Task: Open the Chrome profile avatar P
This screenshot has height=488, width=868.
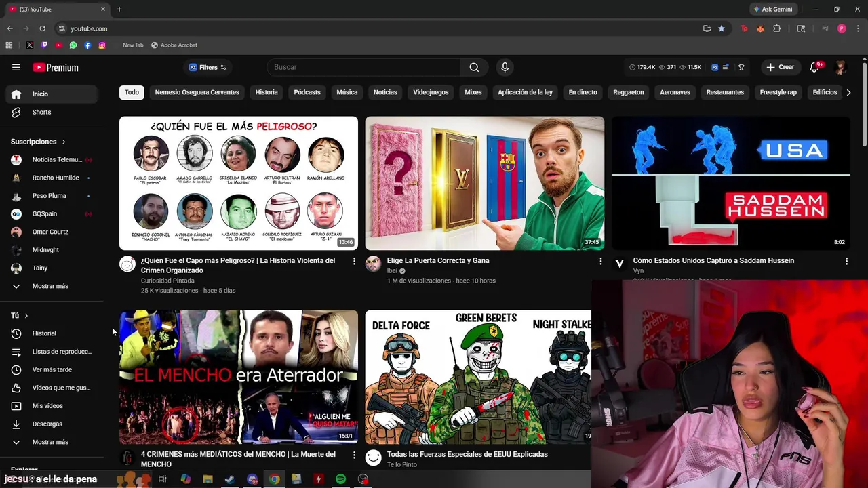Action: coord(842,28)
